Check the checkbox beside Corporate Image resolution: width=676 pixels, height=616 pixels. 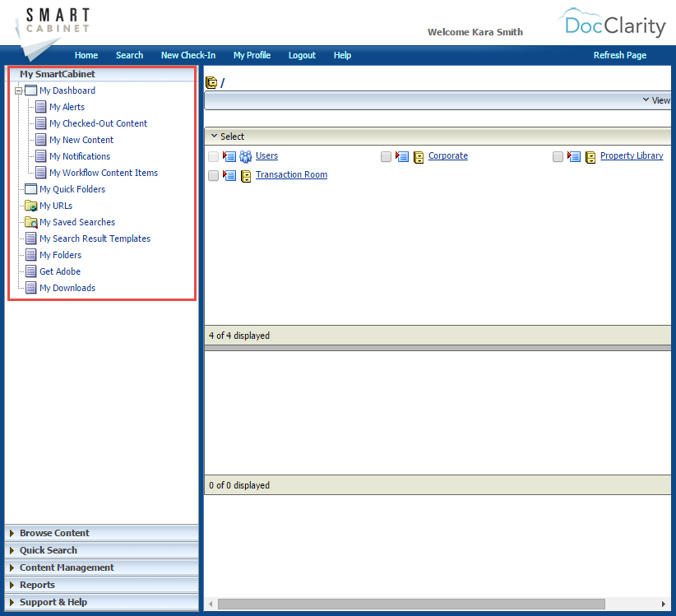click(x=386, y=155)
